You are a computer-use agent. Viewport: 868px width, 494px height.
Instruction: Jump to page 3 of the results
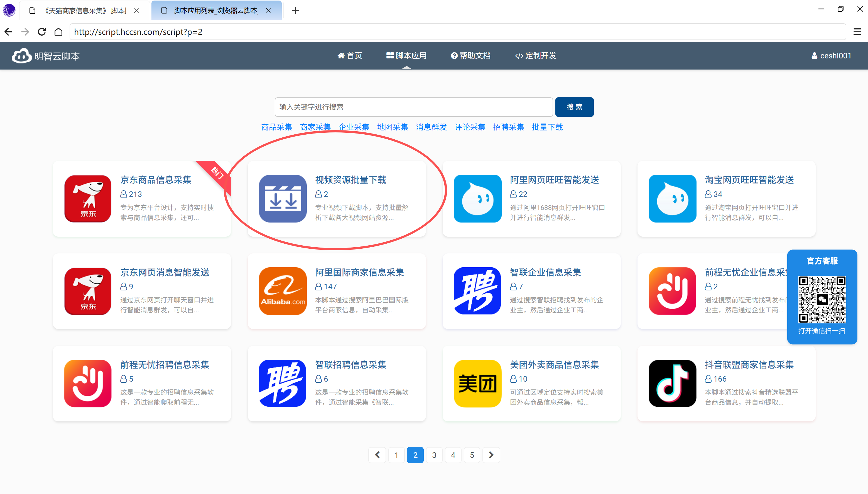[434, 455]
